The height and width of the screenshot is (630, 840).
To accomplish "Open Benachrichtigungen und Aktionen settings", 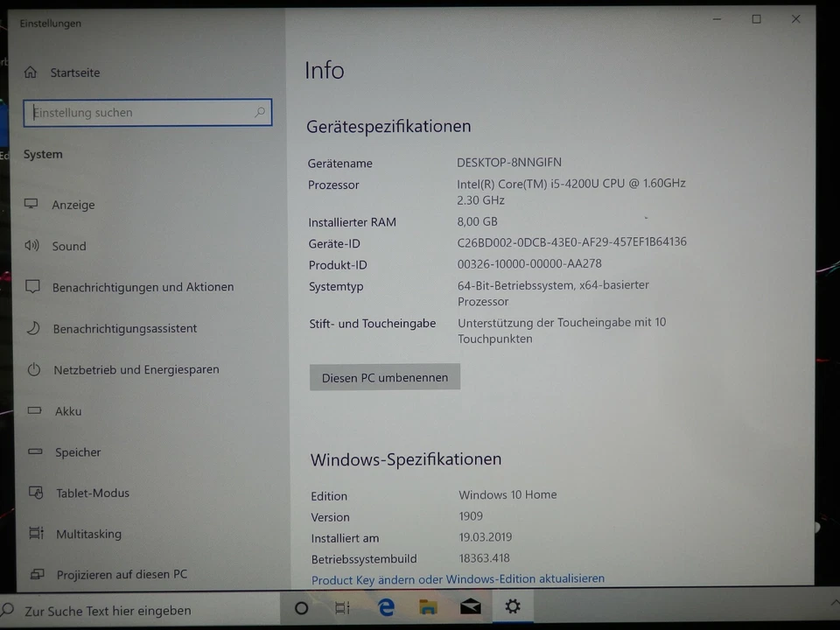I will pyautogui.click(x=144, y=287).
